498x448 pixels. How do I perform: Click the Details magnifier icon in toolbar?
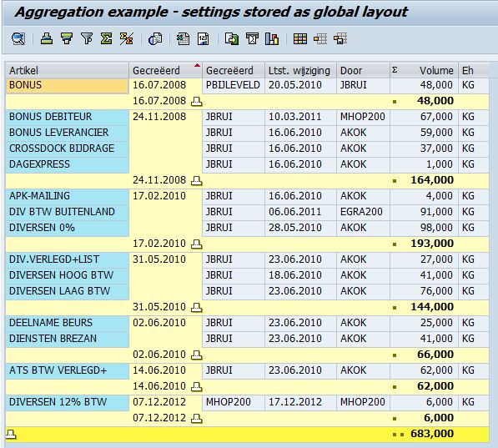click(18, 39)
